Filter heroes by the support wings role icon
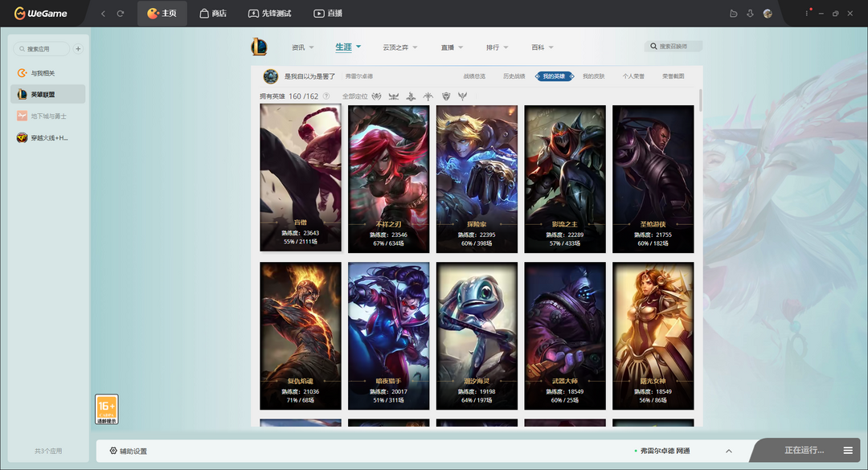The height and width of the screenshot is (470, 868). click(463, 96)
